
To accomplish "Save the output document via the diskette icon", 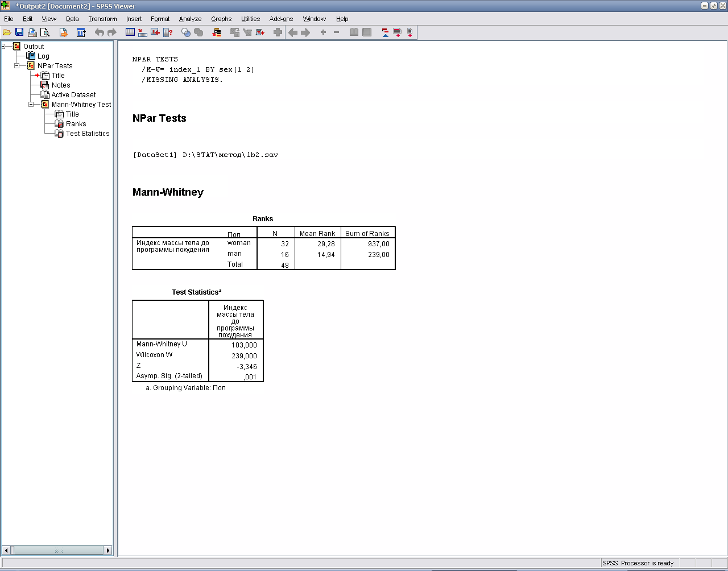I will [x=19, y=32].
